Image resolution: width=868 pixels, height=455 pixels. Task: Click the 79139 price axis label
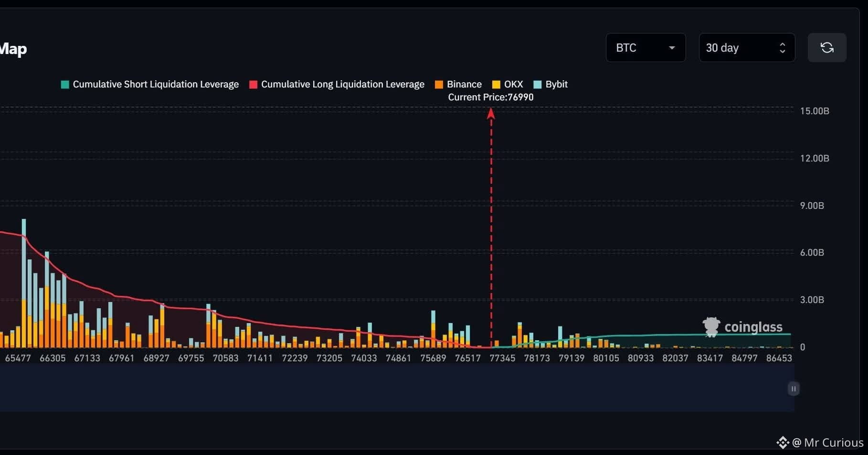coord(572,358)
